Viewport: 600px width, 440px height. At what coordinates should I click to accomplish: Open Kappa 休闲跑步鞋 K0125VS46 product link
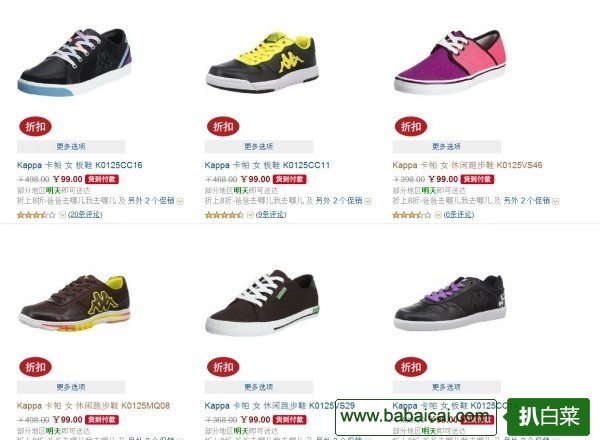[467, 165]
